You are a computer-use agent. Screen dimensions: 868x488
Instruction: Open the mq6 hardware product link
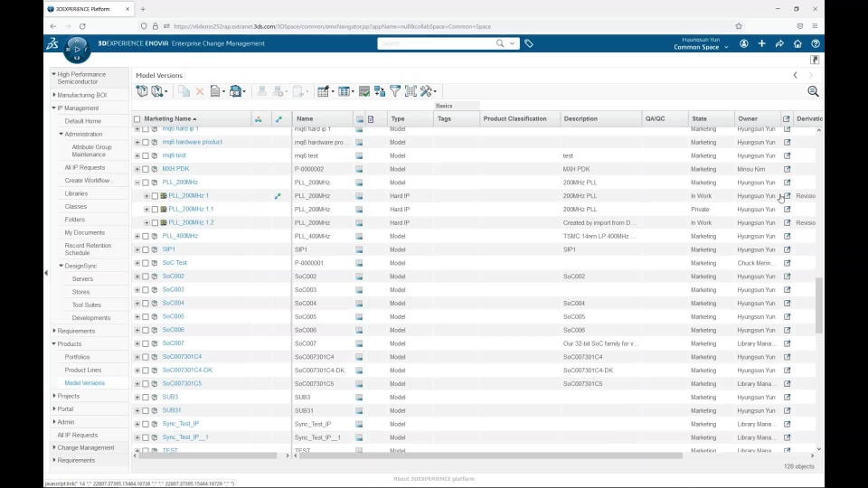coord(192,142)
